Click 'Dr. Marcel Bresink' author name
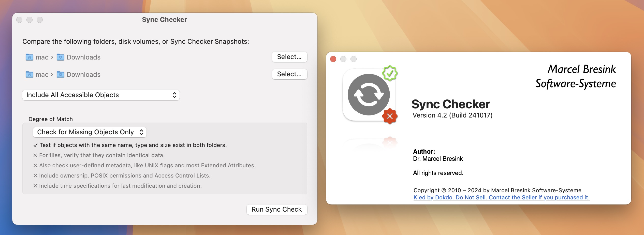Screen dimensions: 644x235 (438, 159)
